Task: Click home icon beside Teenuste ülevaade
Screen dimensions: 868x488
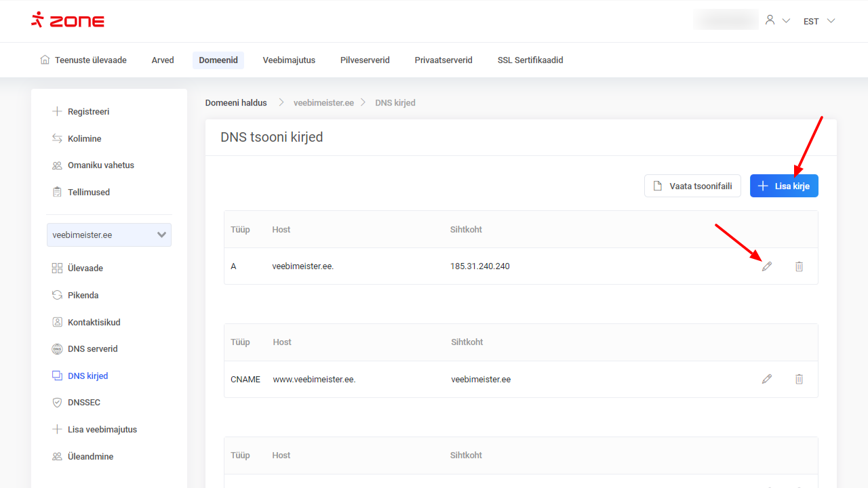Action: pyautogui.click(x=45, y=60)
